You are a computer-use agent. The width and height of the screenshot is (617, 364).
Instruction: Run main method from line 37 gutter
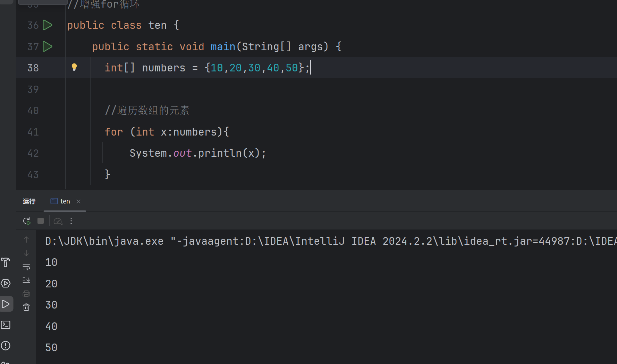coord(48,46)
